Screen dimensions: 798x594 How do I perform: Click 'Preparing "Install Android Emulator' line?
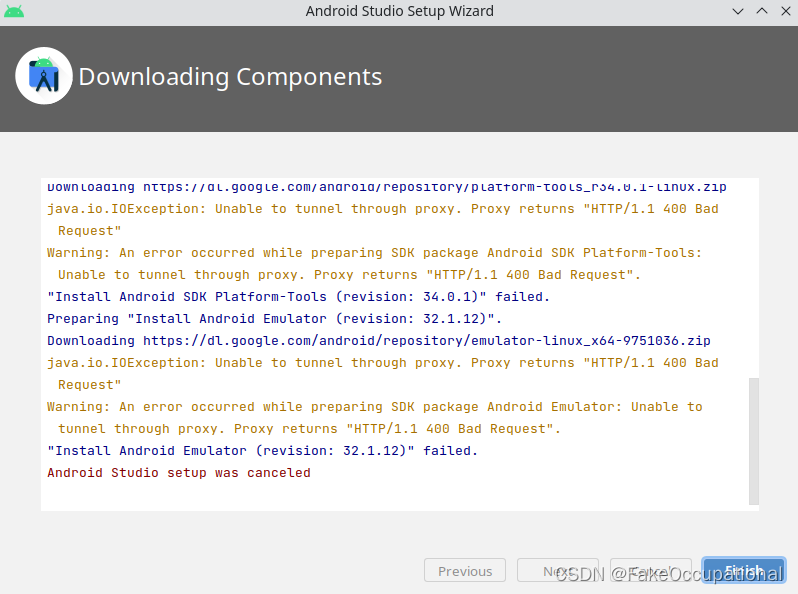click(x=274, y=319)
